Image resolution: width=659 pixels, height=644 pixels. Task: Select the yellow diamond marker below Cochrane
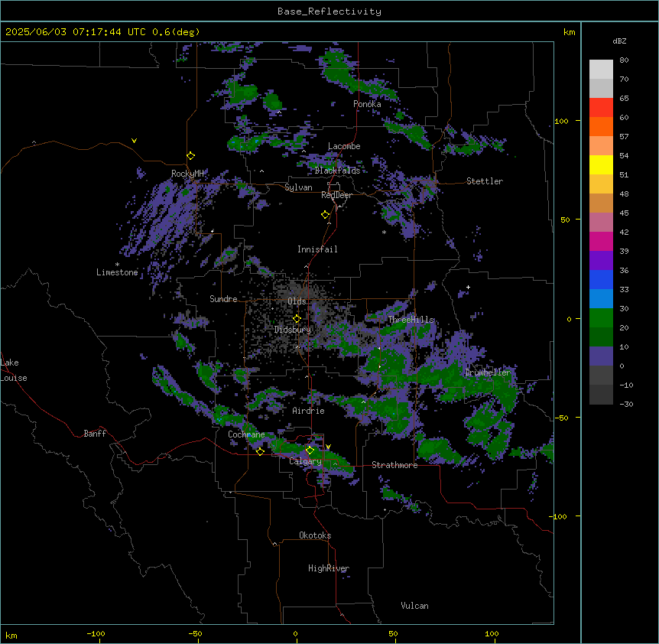tap(260, 451)
